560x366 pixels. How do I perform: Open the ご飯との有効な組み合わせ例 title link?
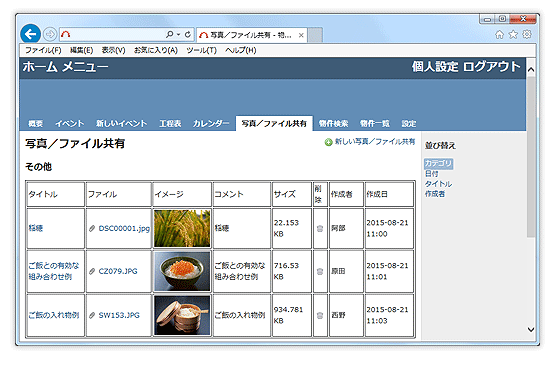coord(54,271)
